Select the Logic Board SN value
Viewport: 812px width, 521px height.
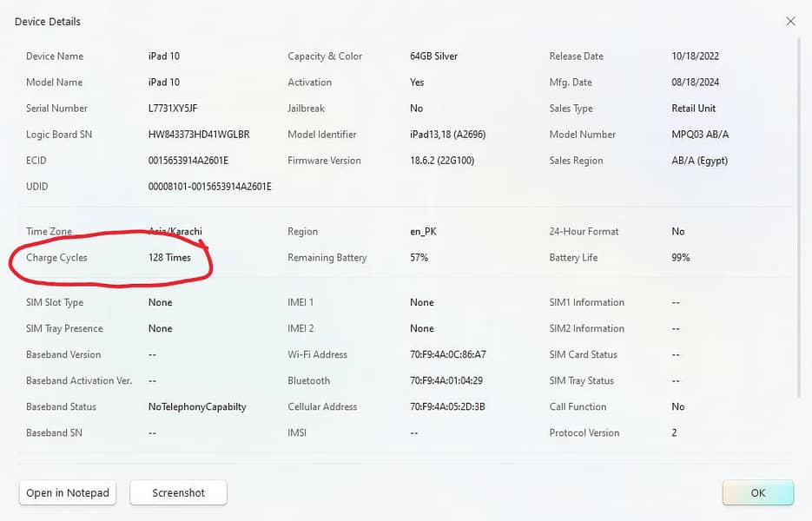[x=199, y=134]
